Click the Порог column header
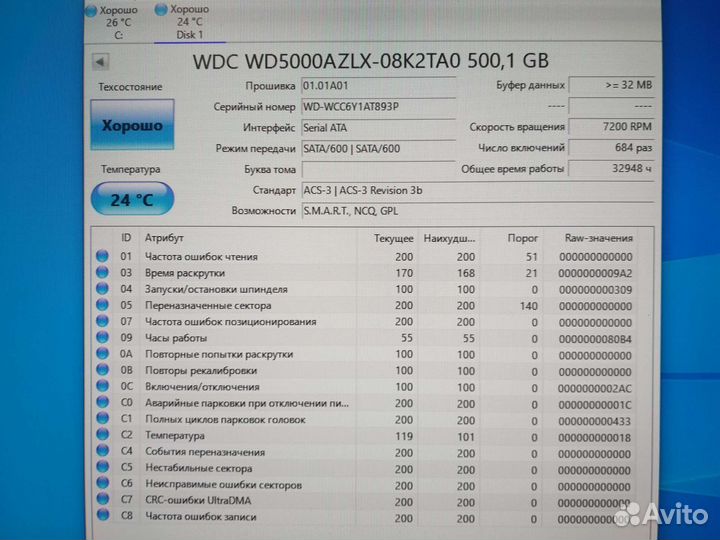Screen dimensions: 720x540 pos(523,238)
